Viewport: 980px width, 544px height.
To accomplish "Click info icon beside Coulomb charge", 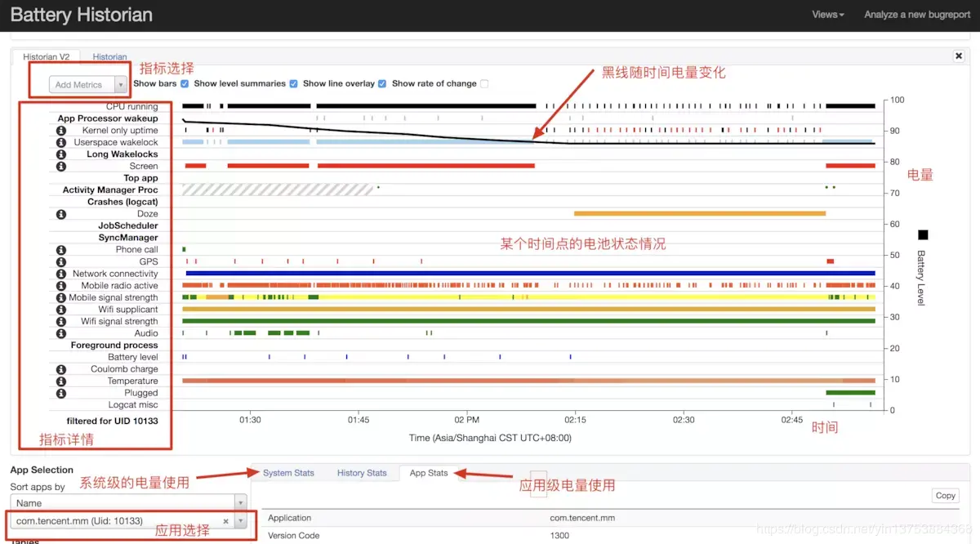I will (60, 369).
